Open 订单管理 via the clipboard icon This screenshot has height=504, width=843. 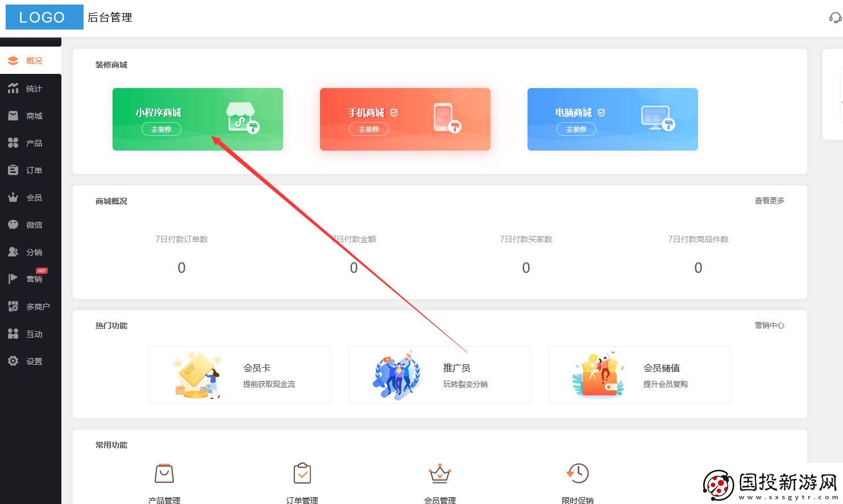tap(302, 473)
